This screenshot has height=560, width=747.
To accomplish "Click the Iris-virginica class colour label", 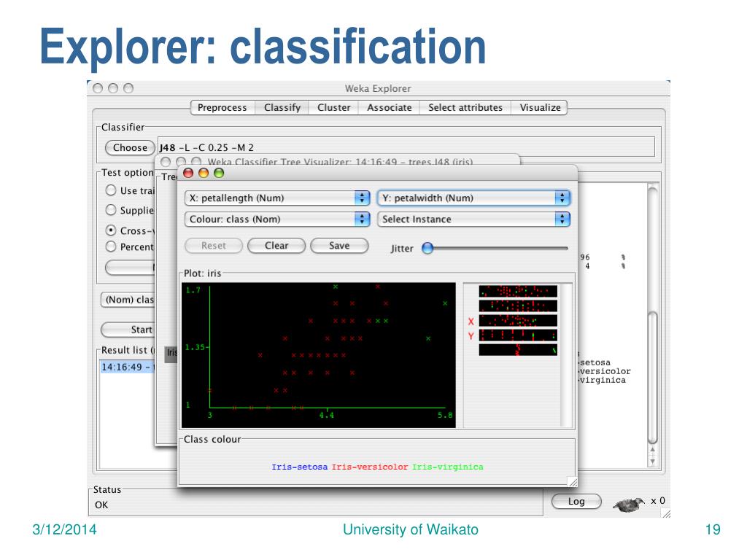I will [x=447, y=467].
